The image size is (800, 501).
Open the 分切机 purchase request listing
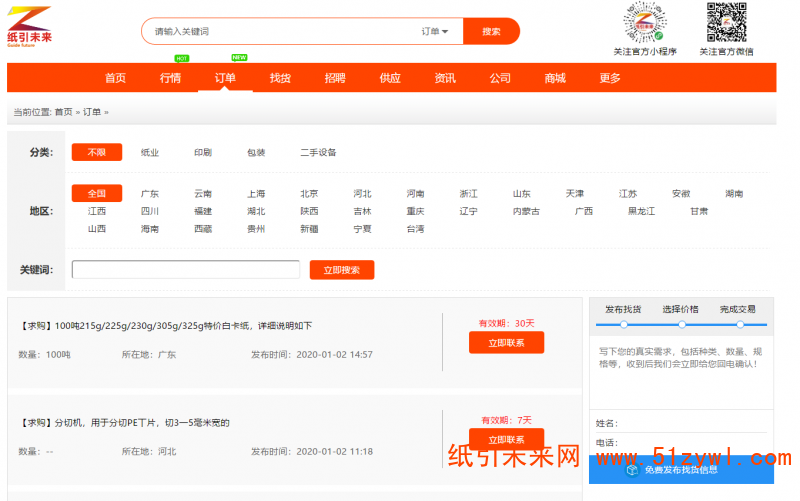point(125,423)
